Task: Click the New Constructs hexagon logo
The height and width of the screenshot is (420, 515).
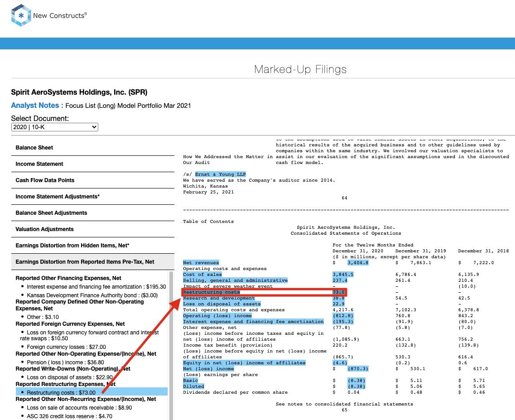Action: (x=21, y=15)
